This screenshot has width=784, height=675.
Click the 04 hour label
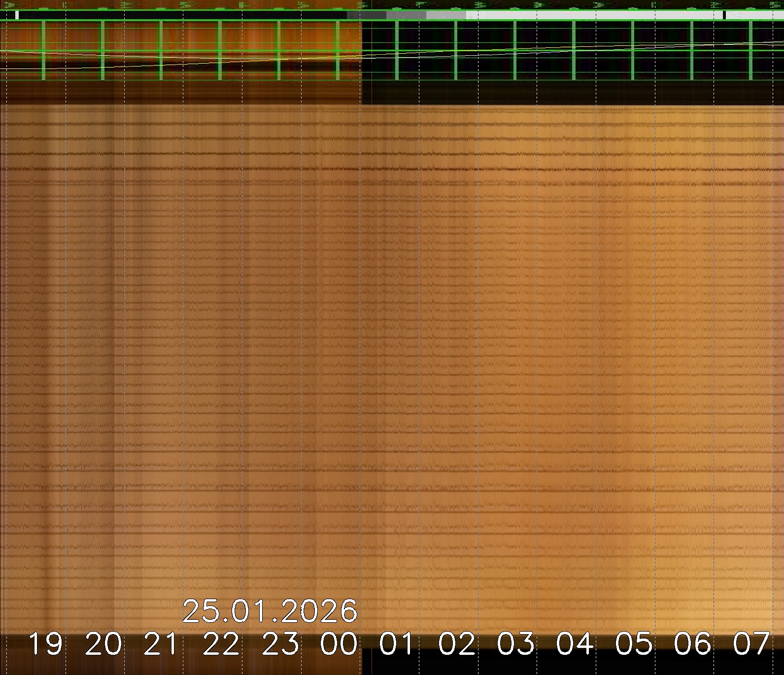(575, 644)
